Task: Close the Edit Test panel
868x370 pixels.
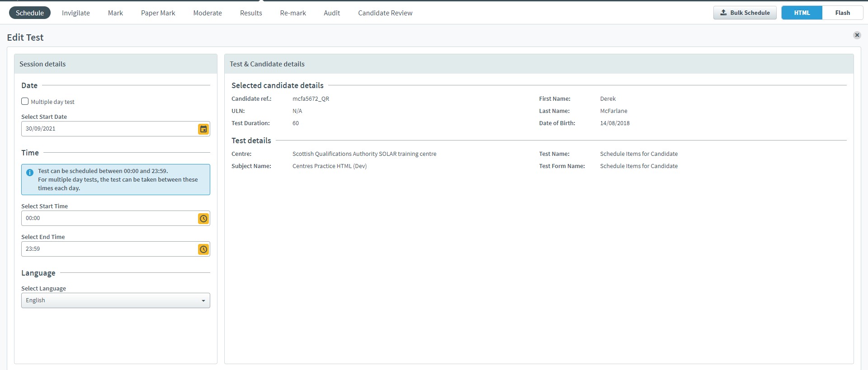Action: 857,35
